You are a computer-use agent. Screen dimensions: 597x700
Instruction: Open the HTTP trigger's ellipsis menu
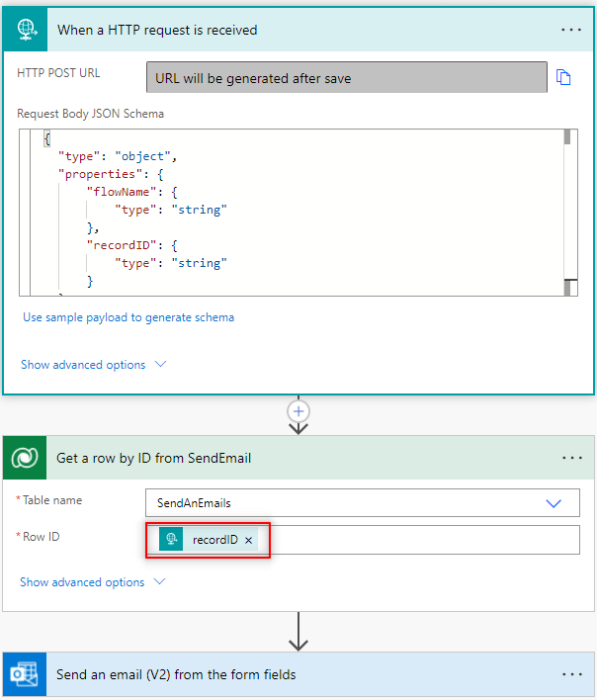[x=571, y=30]
